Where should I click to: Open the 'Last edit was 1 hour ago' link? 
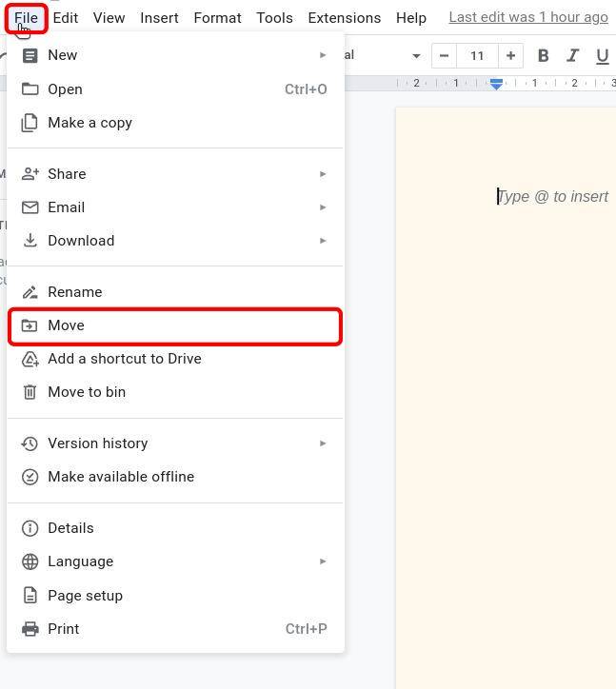click(527, 17)
